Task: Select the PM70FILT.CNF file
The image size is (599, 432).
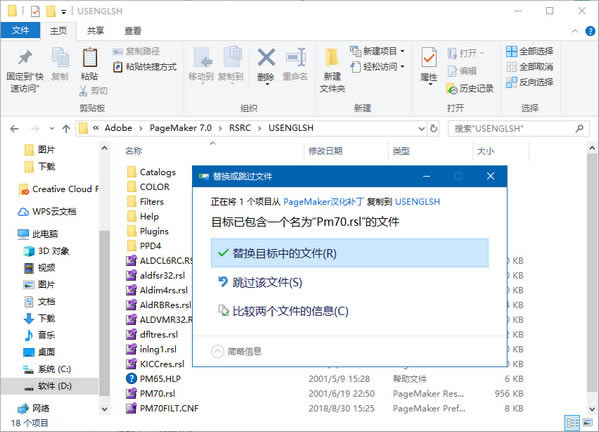Action: click(x=162, y=408)
